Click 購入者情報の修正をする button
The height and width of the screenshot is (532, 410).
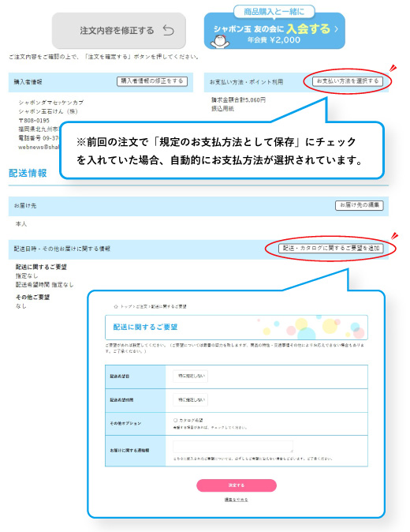(x=152, y=81)
